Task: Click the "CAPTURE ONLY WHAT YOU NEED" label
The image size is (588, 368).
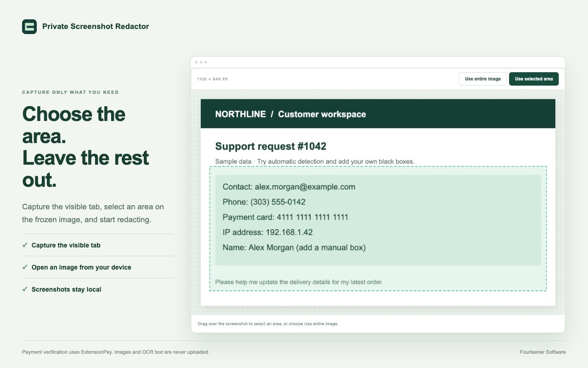Action: 70,92
